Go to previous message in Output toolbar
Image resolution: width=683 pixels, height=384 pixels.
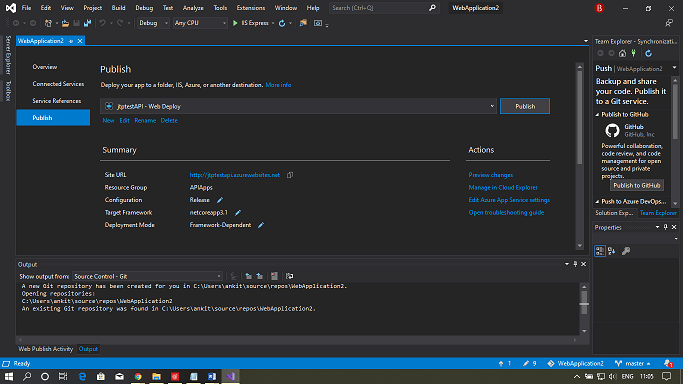pos(248,276)
